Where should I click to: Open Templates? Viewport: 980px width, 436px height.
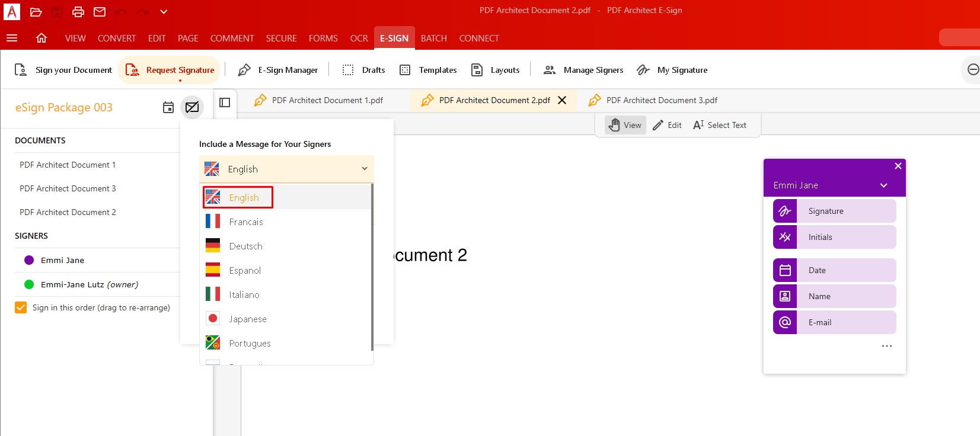pos(427,70)
